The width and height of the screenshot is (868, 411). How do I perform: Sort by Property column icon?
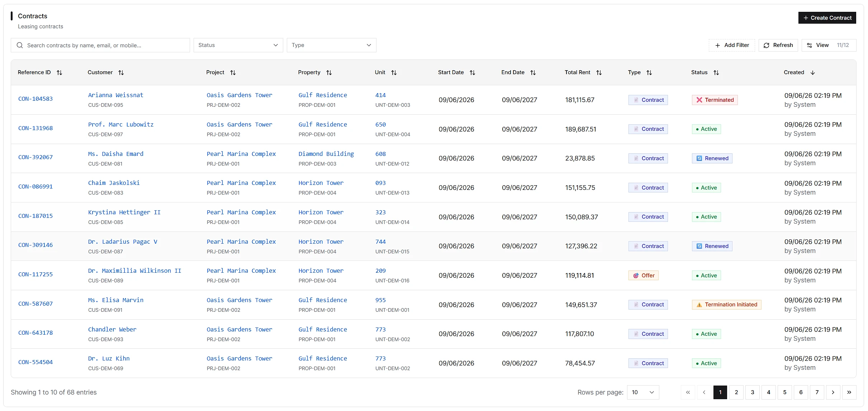click(329, 73)
